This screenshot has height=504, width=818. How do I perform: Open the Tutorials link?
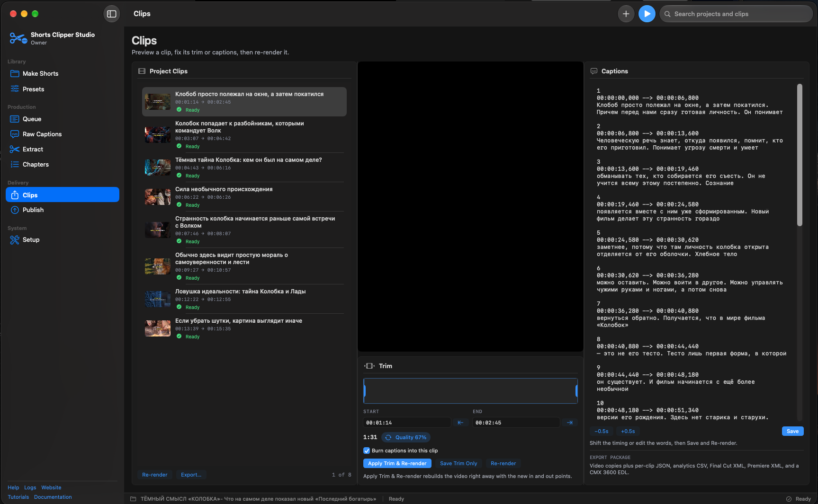[18, 497]
